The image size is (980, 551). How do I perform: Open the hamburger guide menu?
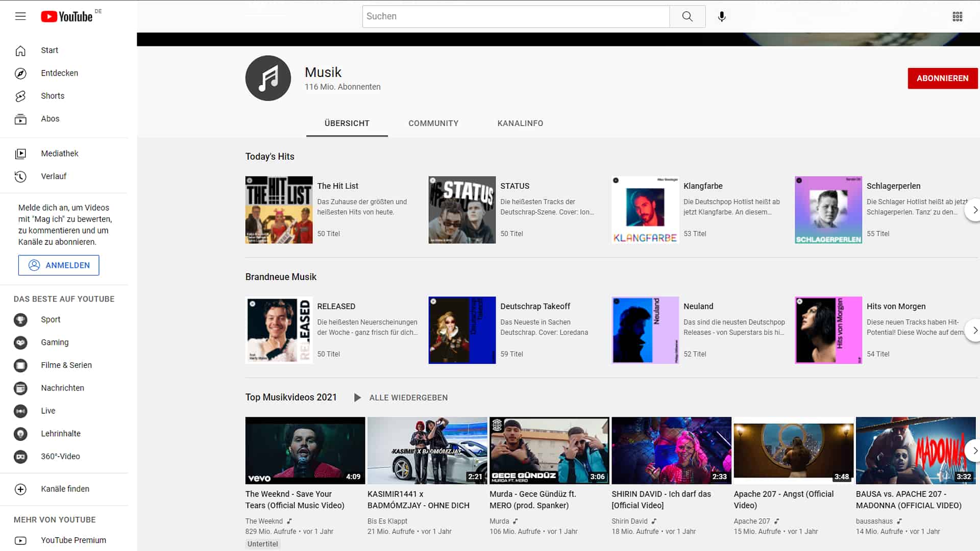pos(20,16)
